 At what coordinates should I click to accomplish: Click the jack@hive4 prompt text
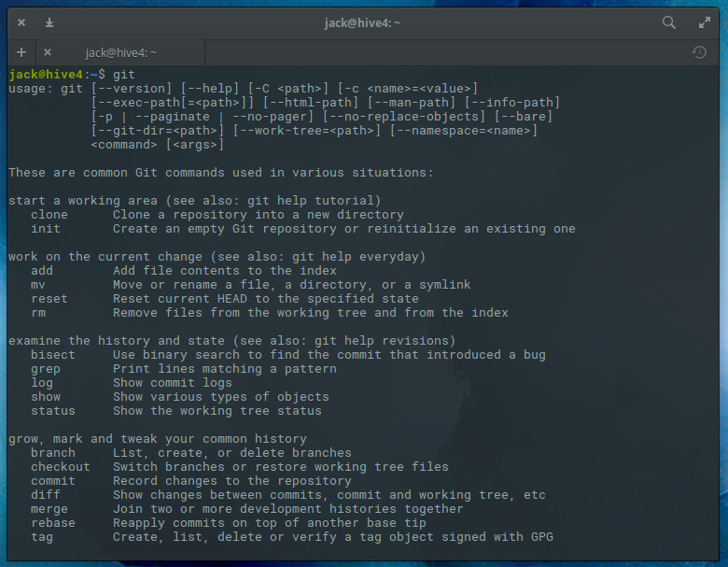coord(46,75)
